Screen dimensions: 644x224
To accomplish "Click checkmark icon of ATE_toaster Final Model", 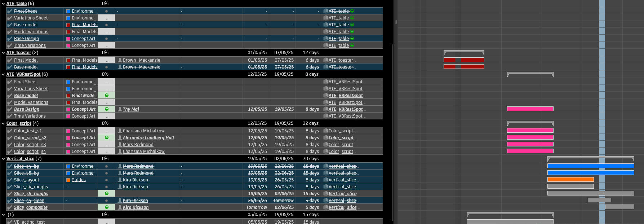I will click(x=10, y=60).
